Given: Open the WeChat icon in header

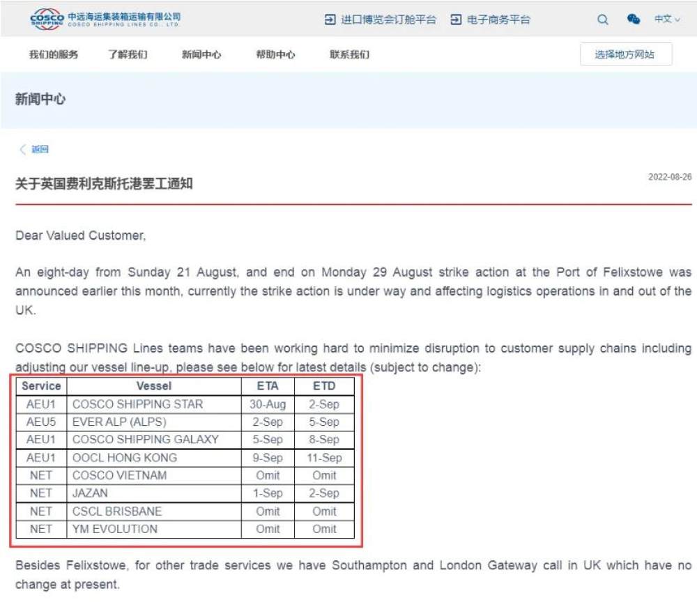Looking at the screenshot, I should coord(634,19).
